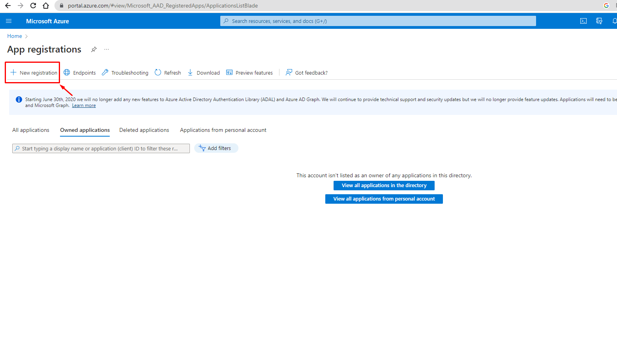The width and height of the screenshot is (617, 364).
Task: Follow the Learn more link in the notice
Action: tap(84, 105)
